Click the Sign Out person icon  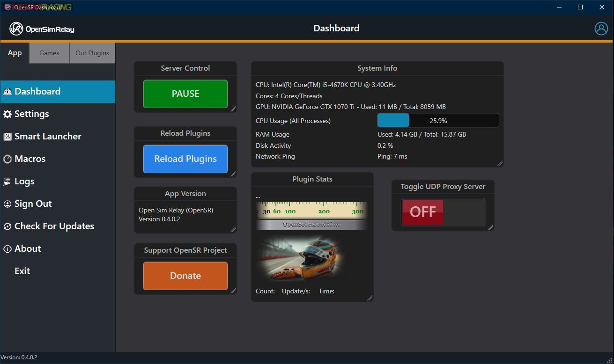tap(7, 204)
